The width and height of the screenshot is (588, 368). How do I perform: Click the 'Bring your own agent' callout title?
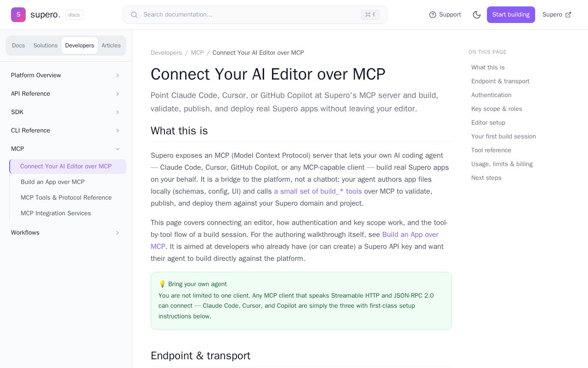click(x=192, y=284)
